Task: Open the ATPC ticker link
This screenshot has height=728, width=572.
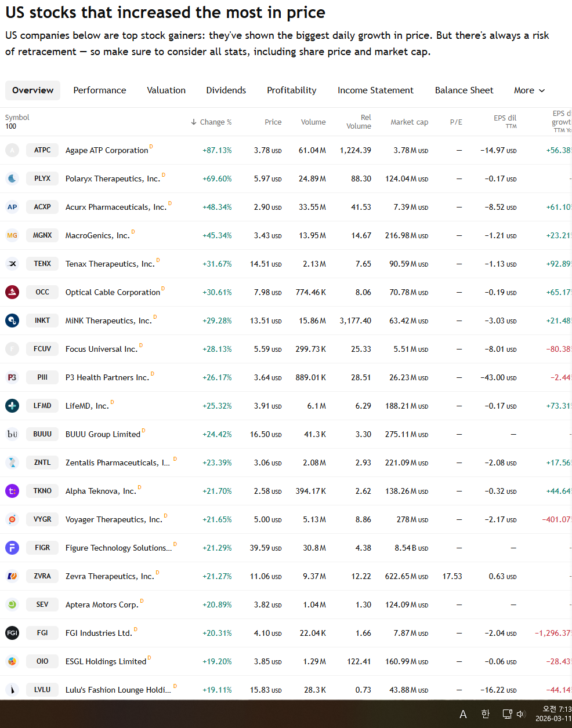Action: click(x=42, y=150)
